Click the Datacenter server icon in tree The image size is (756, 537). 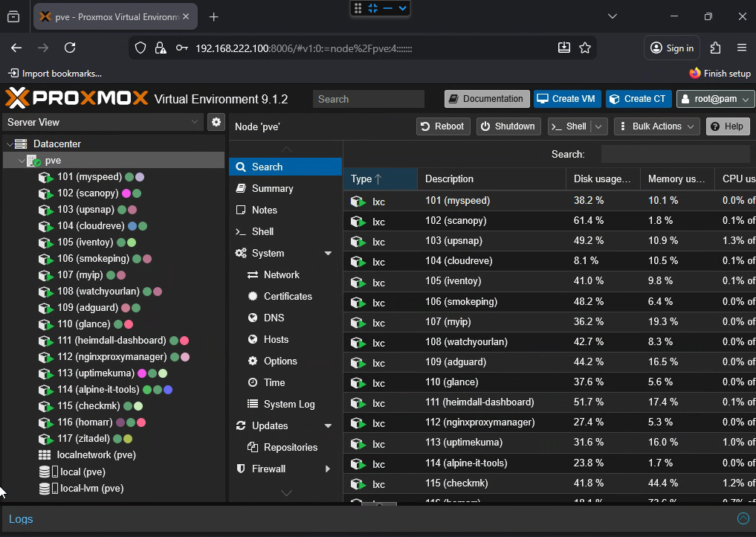pyautogui.click(x=21, y=144)
